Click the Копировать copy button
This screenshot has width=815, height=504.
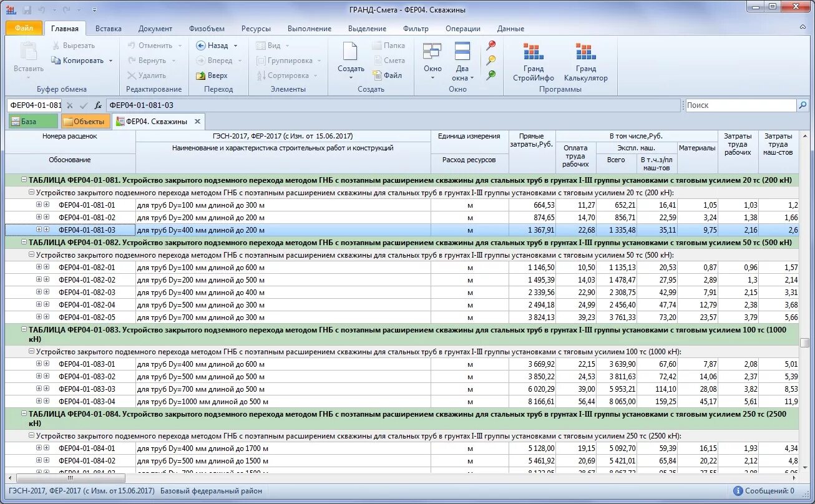pos(77,61)
